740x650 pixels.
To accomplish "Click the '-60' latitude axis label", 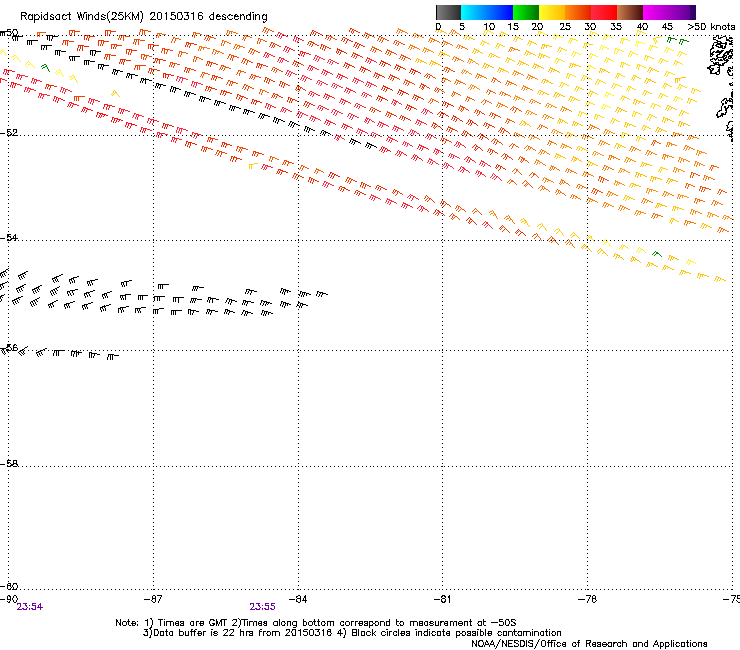I will [9, 586].
